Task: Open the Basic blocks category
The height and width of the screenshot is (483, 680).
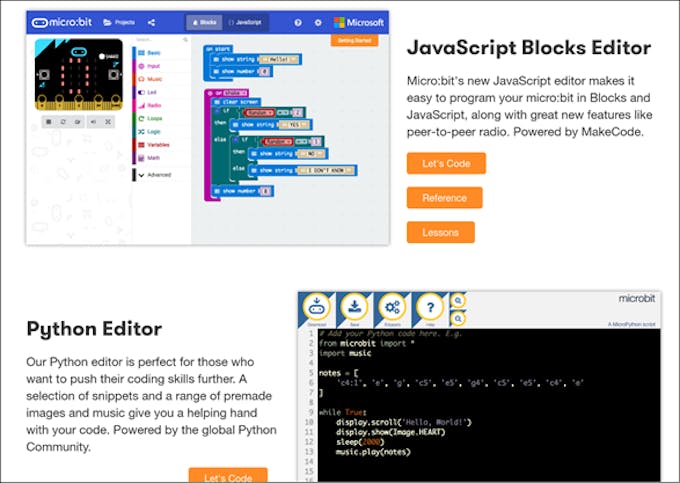Action: [161, 53]
